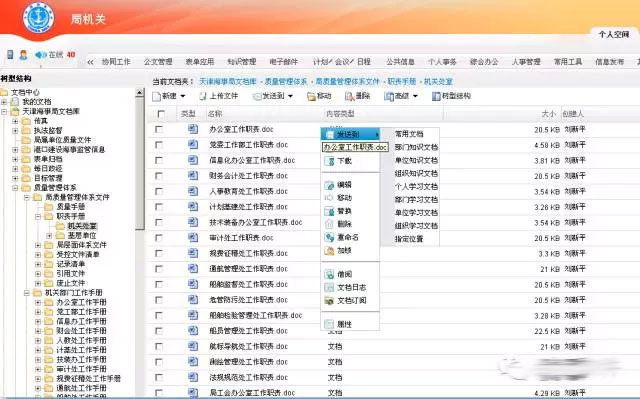Viewport: 640px width, 399px height.
Task: Check the box for 计划基建处工作职责.doc
Action: point(159,207)
